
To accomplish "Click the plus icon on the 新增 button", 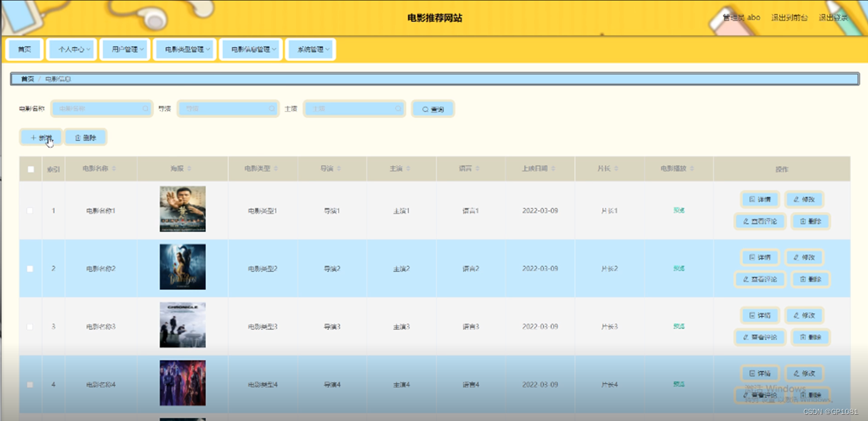I will click(33, 137).
